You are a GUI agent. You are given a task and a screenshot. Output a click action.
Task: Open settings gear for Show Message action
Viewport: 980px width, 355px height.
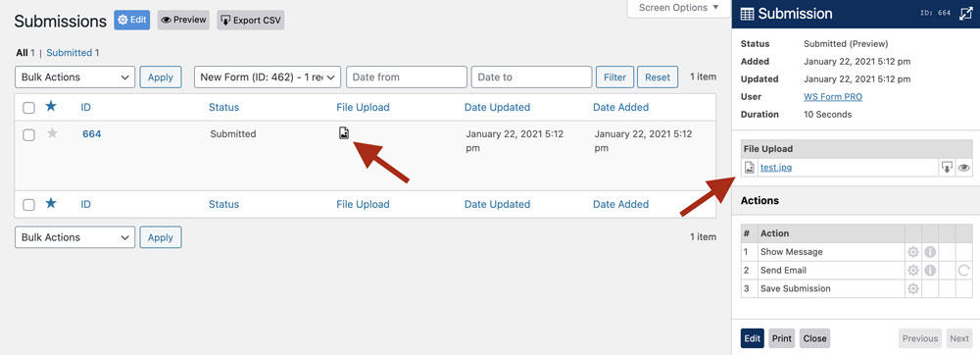(x=913, y=252)
